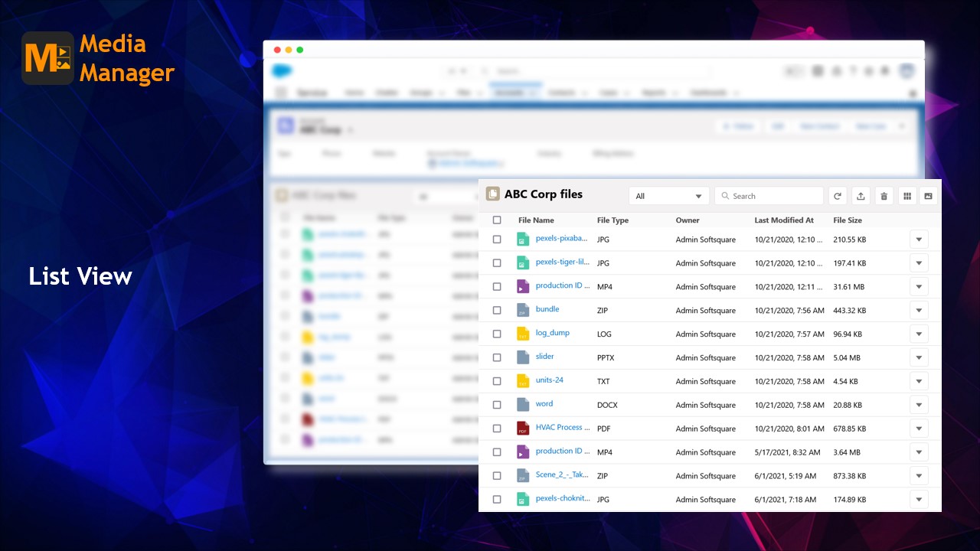
Task: Open the units-24 file link
Action: click(x=549, y=380)
